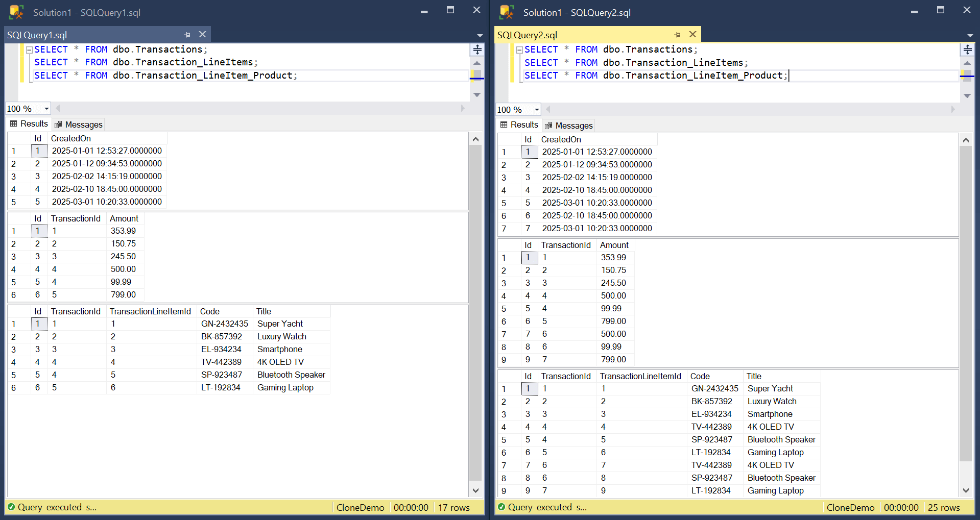The image size is (980, 520).
Task: Open the 100 % zoom dropdown in left window
Action: 46,109
